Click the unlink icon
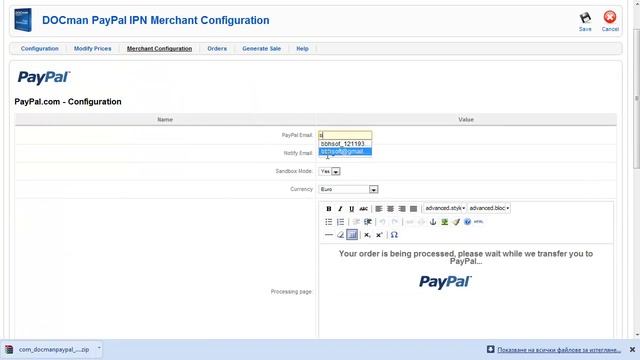The height and width of the screenshot is (360, 640). click(x=421, y=222)
